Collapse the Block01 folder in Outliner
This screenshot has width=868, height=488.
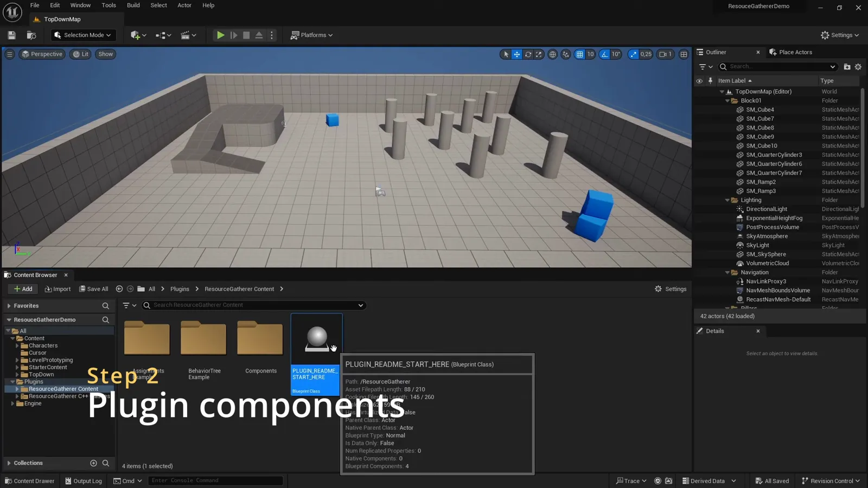pyautogui.click(x=727, y=101)
